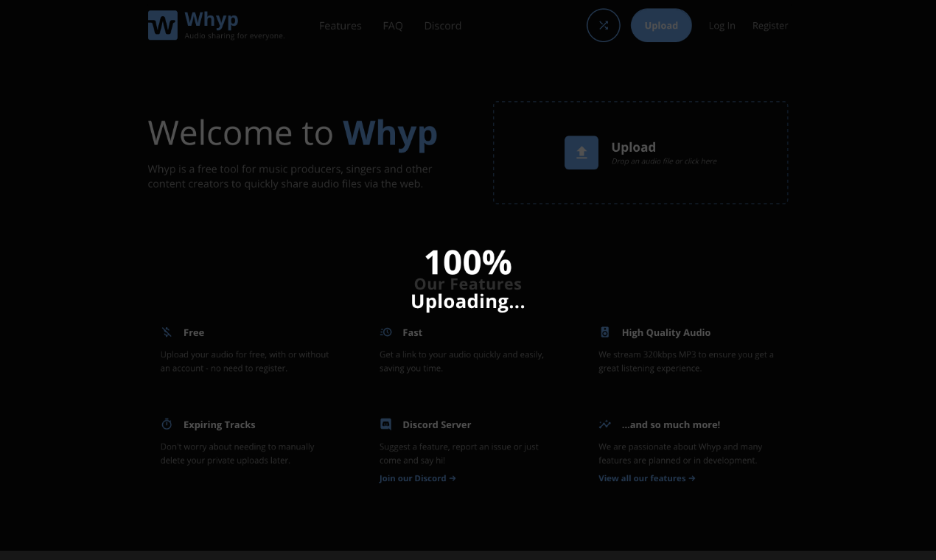Follow the Join our Discord link
This screenshot has height=560, width=936.
pos(417,477)
